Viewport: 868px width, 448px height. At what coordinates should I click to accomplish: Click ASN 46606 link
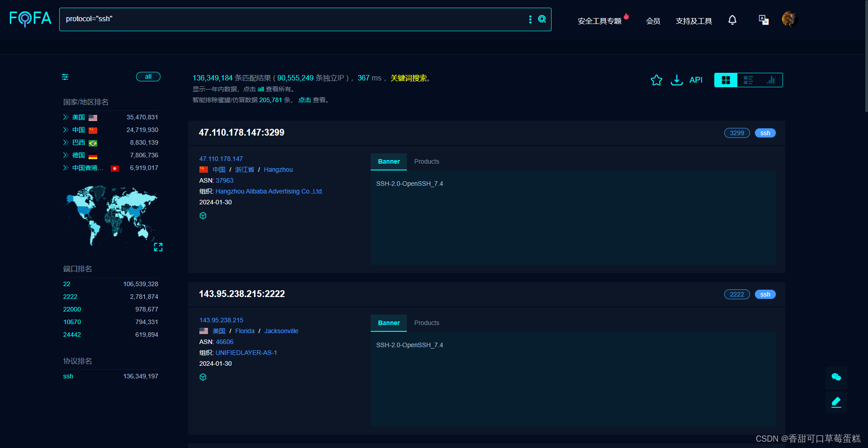224,342
